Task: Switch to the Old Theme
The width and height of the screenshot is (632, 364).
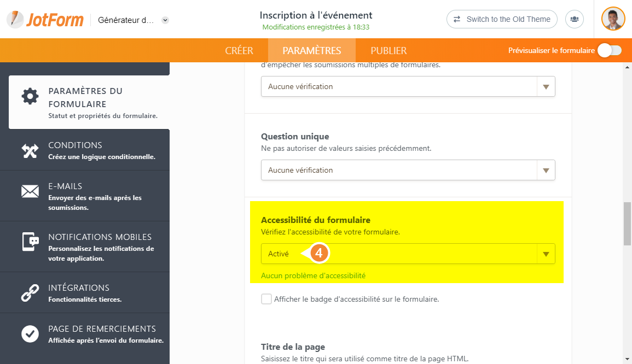Action: tap(502, 19)
